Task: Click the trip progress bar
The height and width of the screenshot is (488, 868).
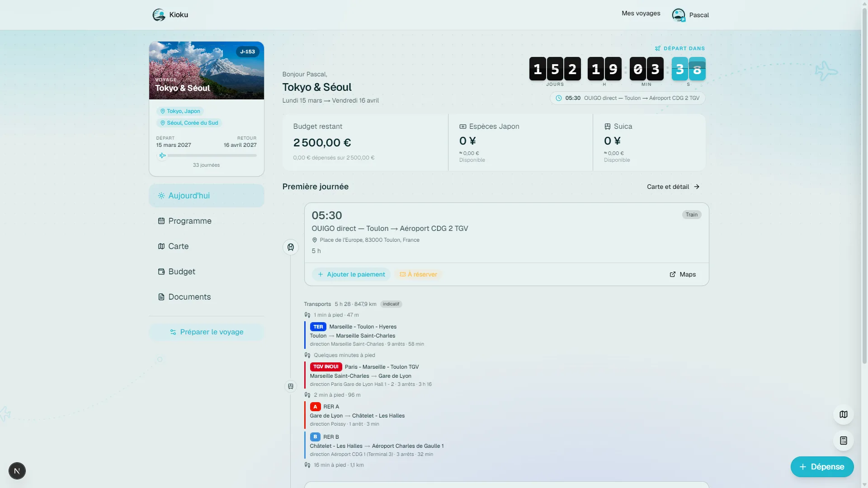Action: coord(207,155)
